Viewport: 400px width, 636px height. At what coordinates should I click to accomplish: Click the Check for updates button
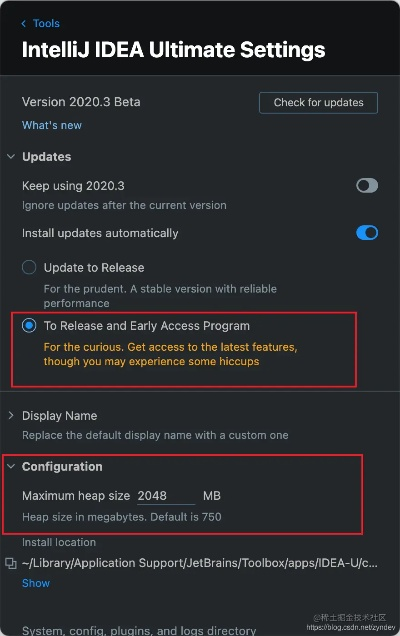[318, 103]
